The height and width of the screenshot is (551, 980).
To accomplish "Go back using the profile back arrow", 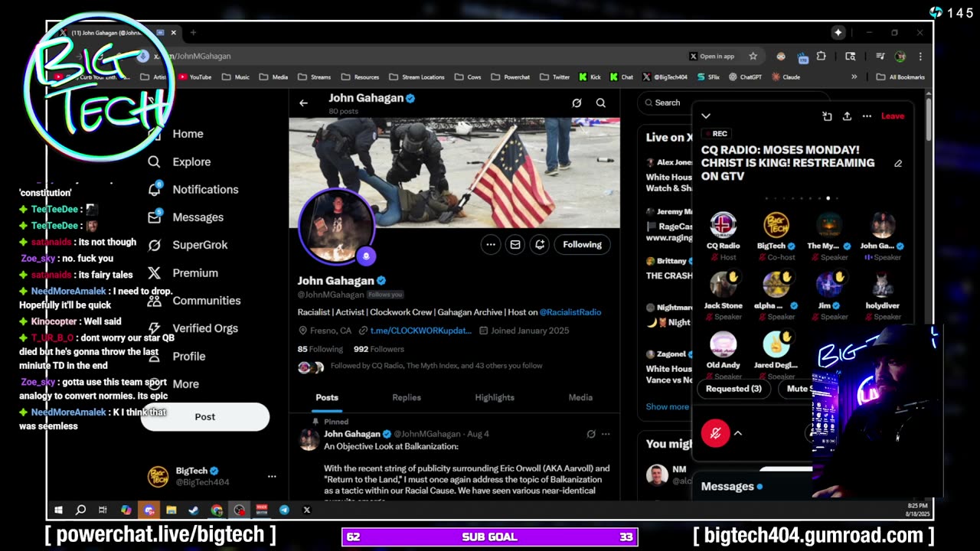I will click(x=304, y=103).
